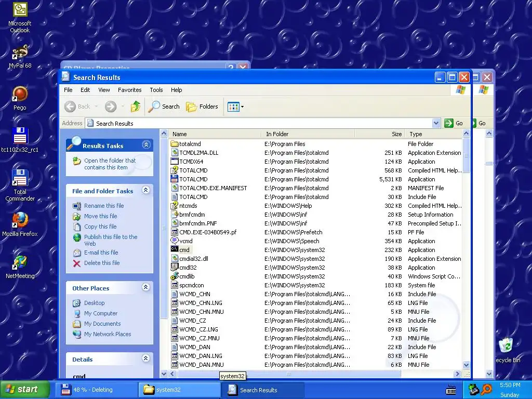
Task: Click Move this file link
Action: [x=100, y=216]
